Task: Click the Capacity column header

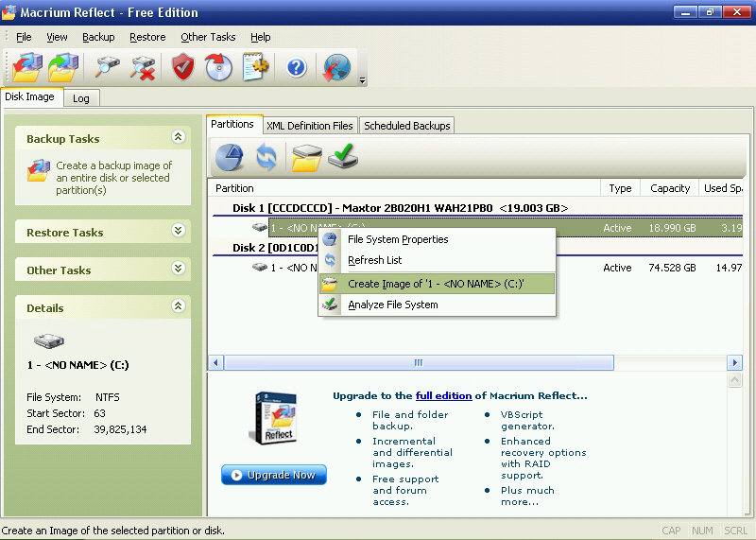Action: (x=670, y=188)
